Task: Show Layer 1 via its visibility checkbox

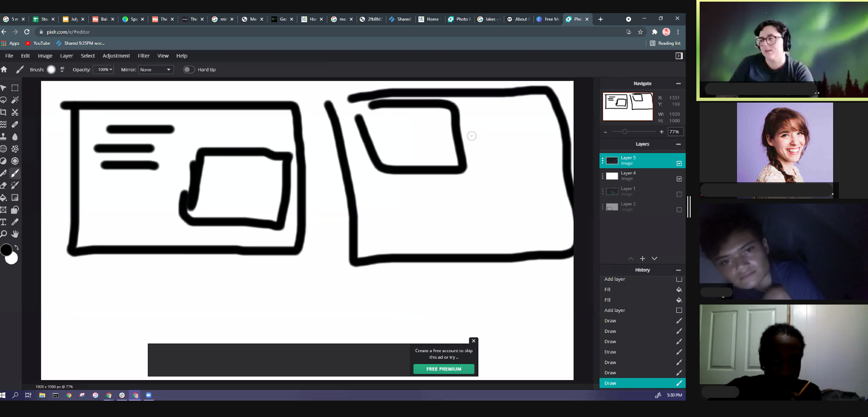Action: point(679,194)
